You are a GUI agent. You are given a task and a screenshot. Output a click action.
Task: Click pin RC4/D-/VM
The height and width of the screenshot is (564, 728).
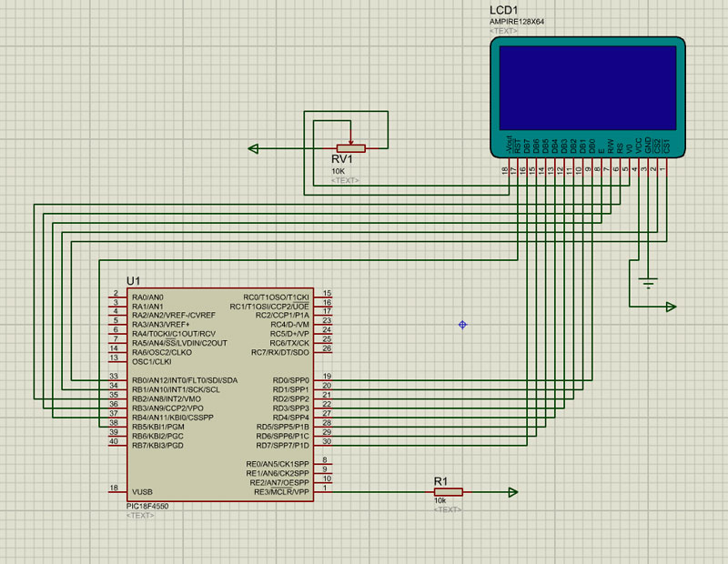[289, 325]
